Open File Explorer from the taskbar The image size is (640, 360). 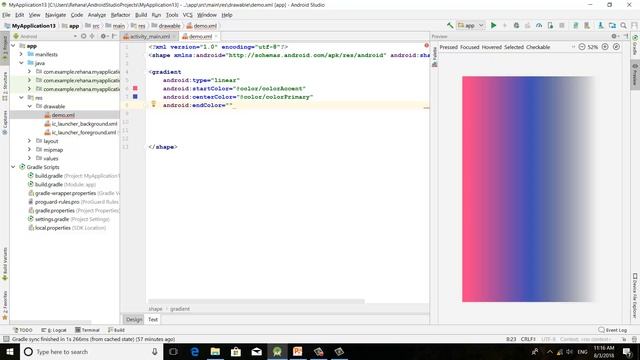215,352
